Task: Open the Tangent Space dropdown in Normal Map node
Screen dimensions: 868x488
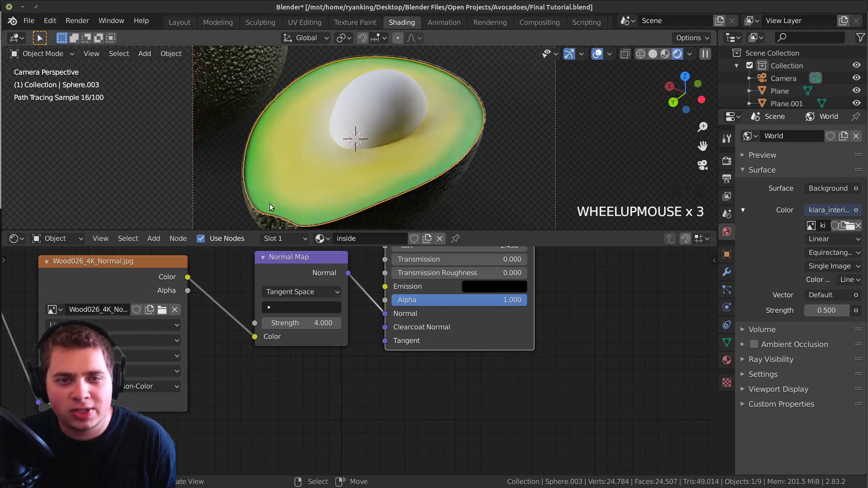Action: [301, 291]
